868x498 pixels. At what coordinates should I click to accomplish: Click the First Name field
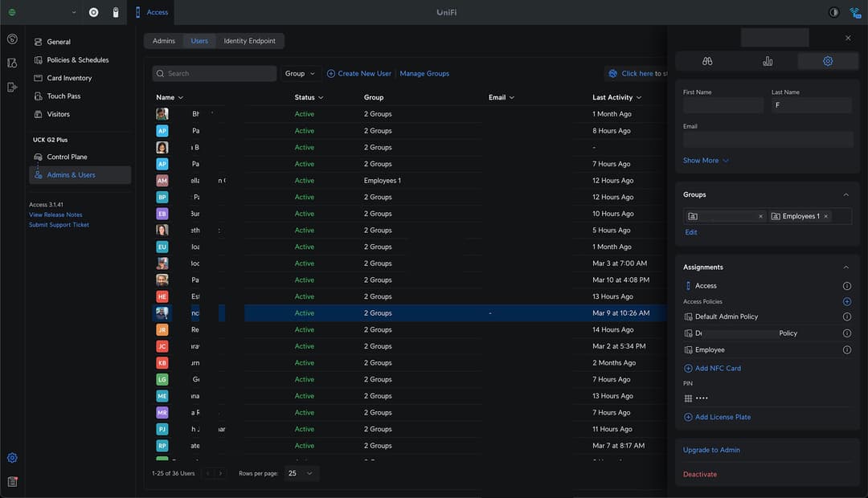[x=723, y=105]
